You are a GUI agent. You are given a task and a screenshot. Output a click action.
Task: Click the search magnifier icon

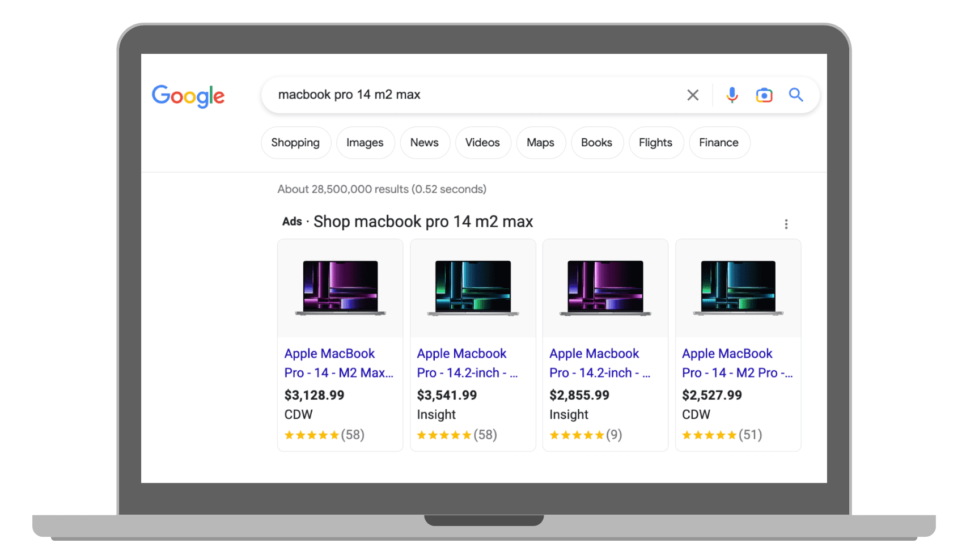[796, 95]
